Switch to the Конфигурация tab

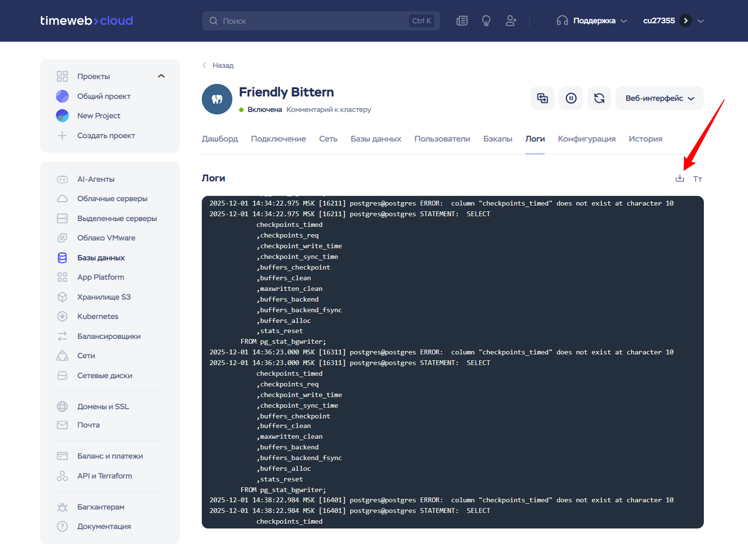click(586, 139)
